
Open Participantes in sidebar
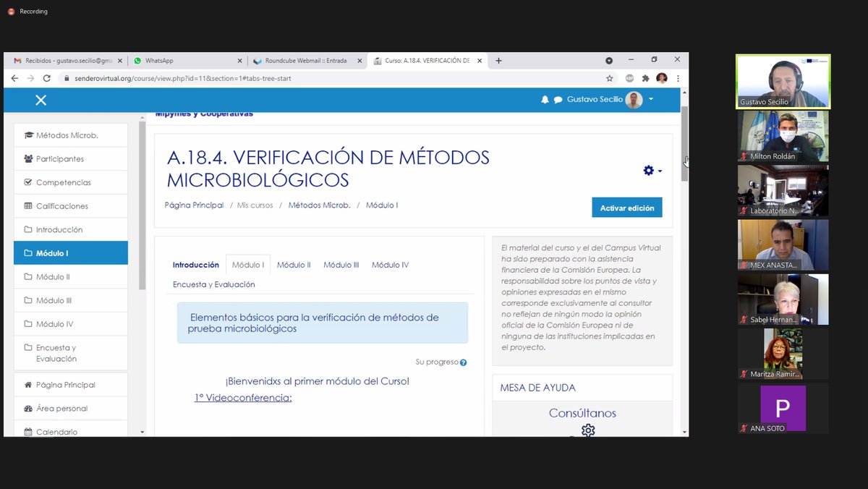pyautogui.click(x=71, y=158)
